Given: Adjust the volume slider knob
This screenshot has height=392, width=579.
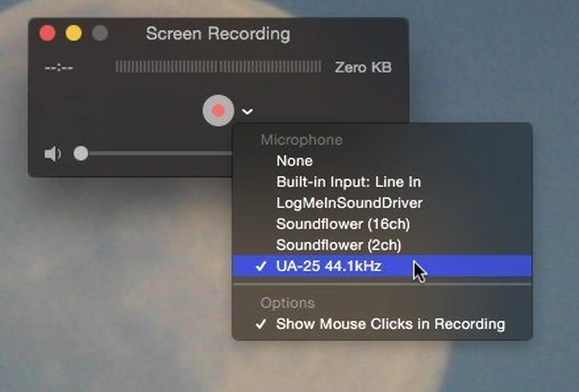Looking at the screenshot, I should pos(81,153).
